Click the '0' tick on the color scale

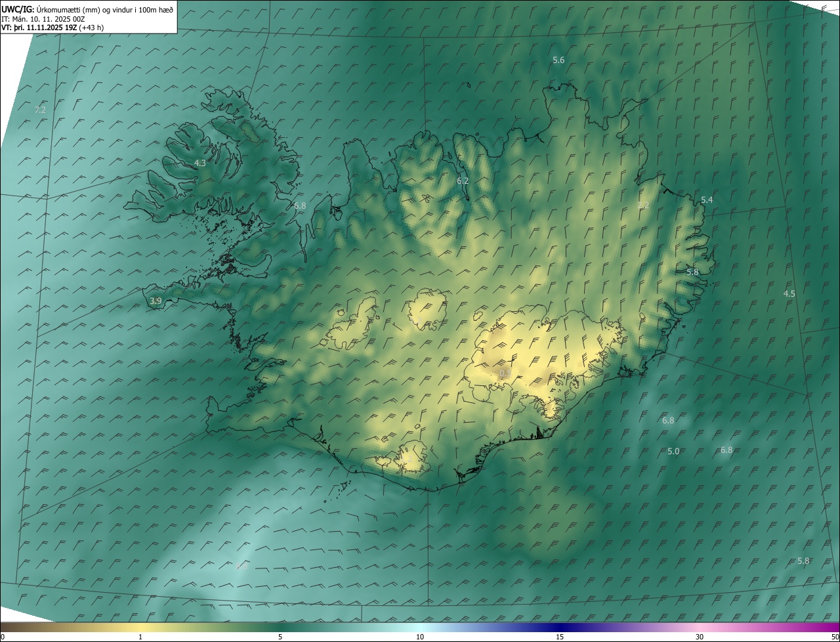3,637
